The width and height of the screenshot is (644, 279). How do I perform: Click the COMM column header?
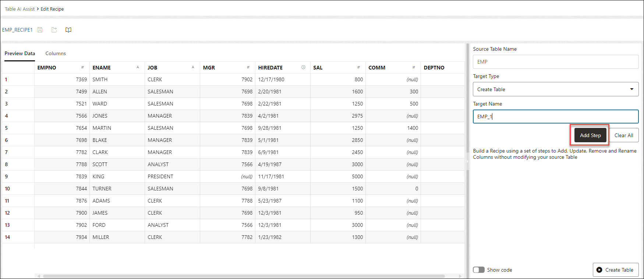click(377, 68)
